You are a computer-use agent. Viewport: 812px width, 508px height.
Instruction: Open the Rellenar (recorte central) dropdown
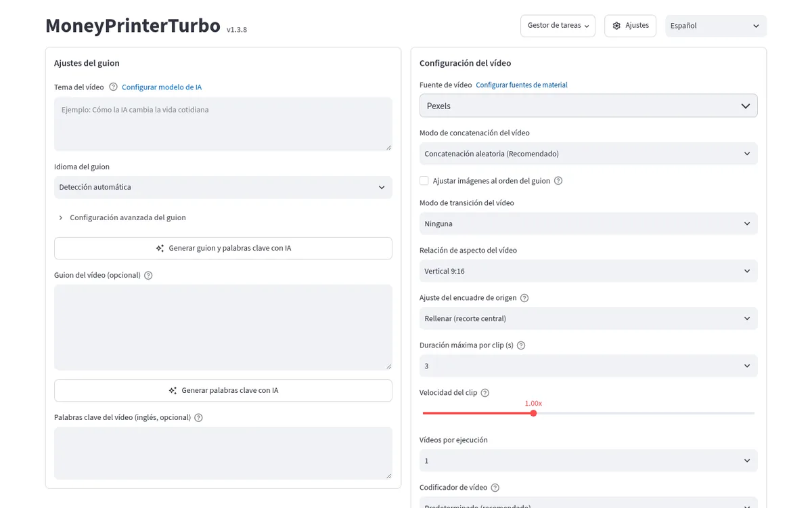click(589, 318)
